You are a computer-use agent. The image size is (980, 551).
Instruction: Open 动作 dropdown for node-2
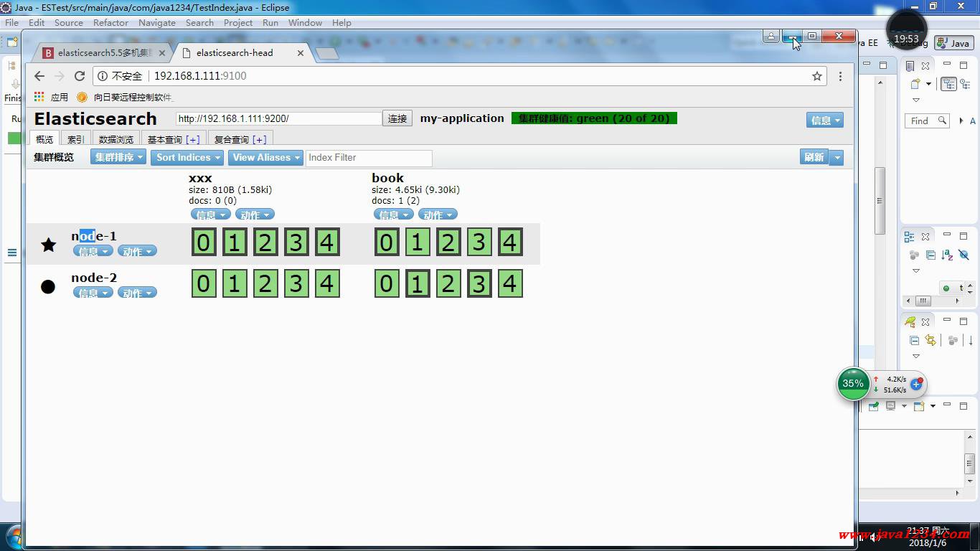point(137,293)
